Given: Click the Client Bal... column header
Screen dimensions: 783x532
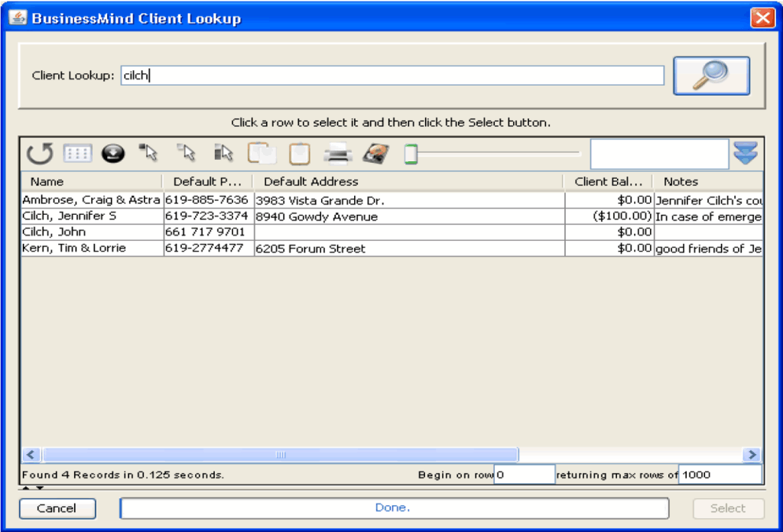Looking at the screenshot, I should pyautogui.click(x=608, y=182).
